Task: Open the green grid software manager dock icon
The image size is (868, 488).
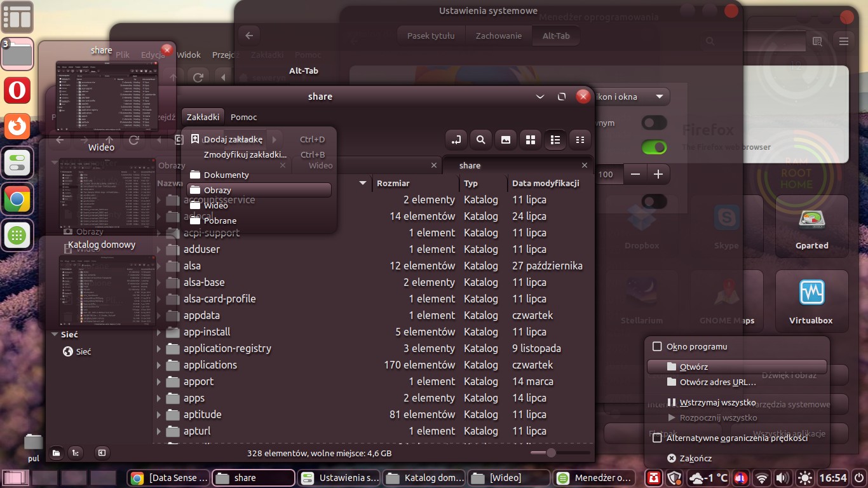Action: pos(17,236)
